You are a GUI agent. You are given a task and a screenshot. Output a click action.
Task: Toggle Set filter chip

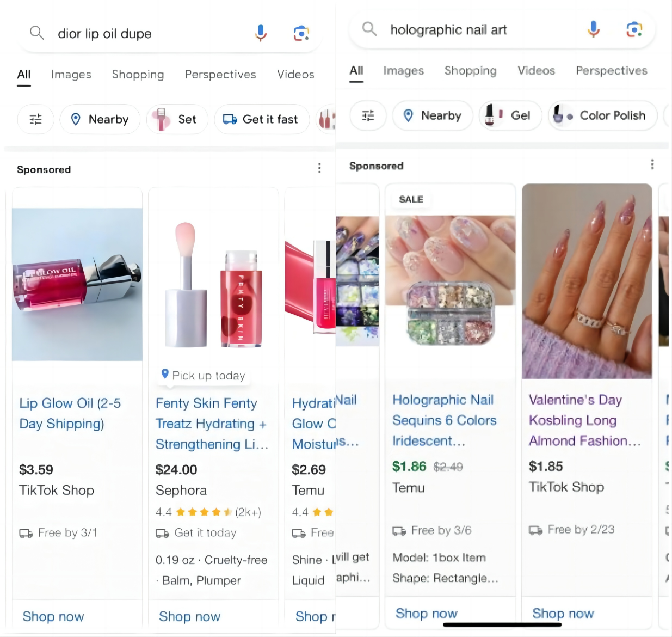tap(177, 119)
